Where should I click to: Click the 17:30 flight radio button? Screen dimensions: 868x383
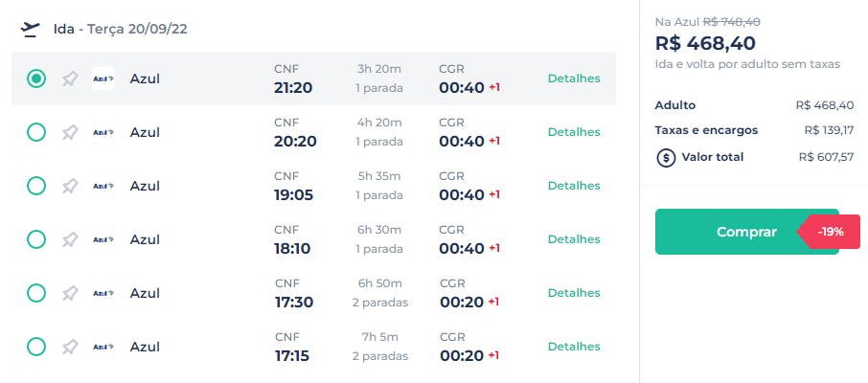[x=36, y=293]
